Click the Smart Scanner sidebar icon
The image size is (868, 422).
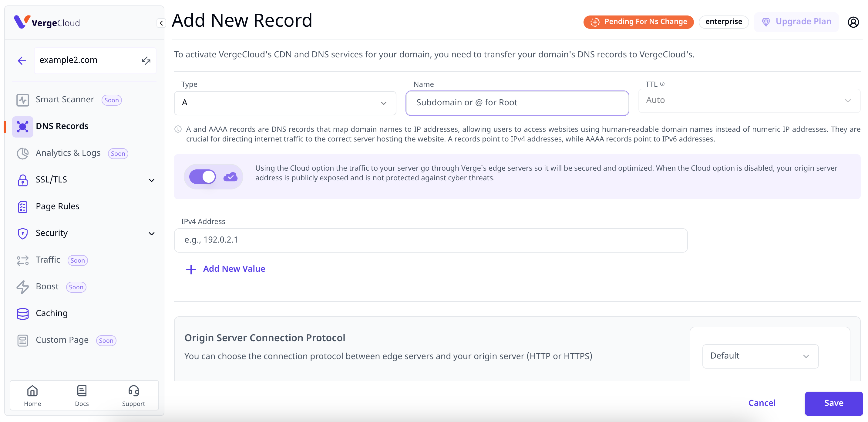tap(23, 100)
